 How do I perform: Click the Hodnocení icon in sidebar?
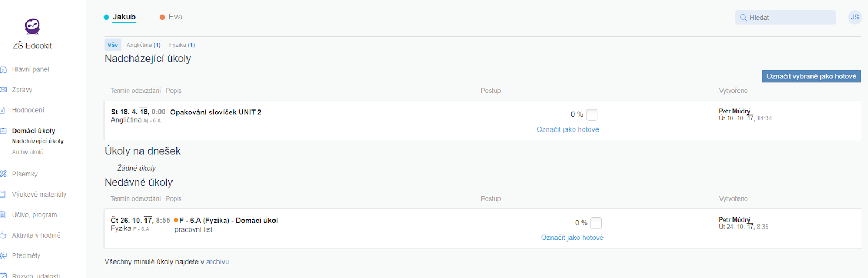3,110
